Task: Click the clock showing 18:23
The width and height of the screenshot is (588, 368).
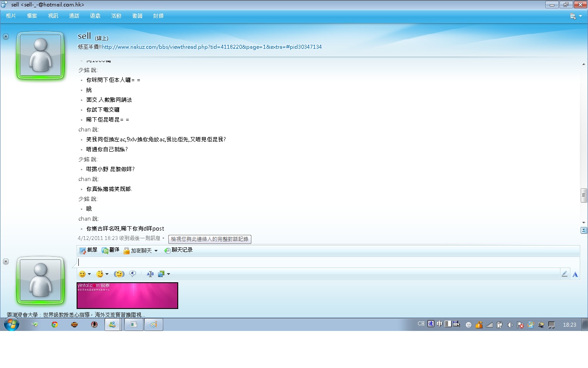Action: (569, 325)
